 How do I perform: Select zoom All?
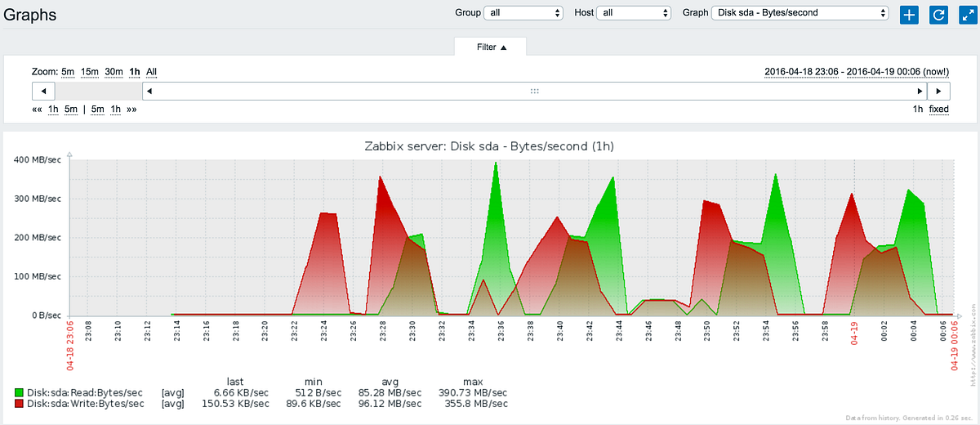pyautogui.click(x=151, y=72)
